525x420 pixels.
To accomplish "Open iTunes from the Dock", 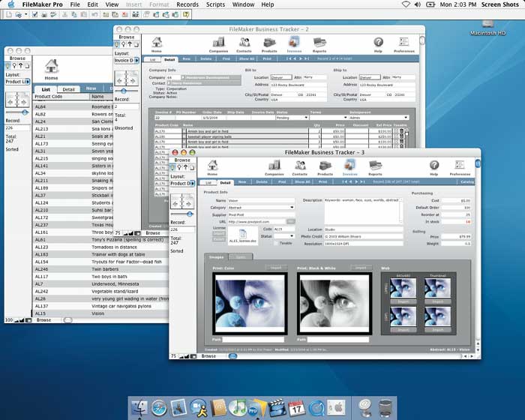I will pos(237,407).
